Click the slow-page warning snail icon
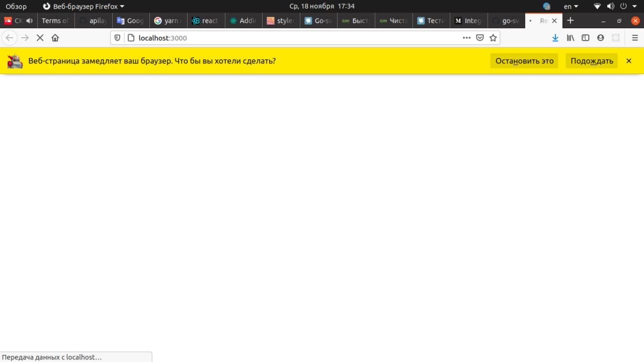The height and width of the screenshot is (362, 644). (15, 61)
